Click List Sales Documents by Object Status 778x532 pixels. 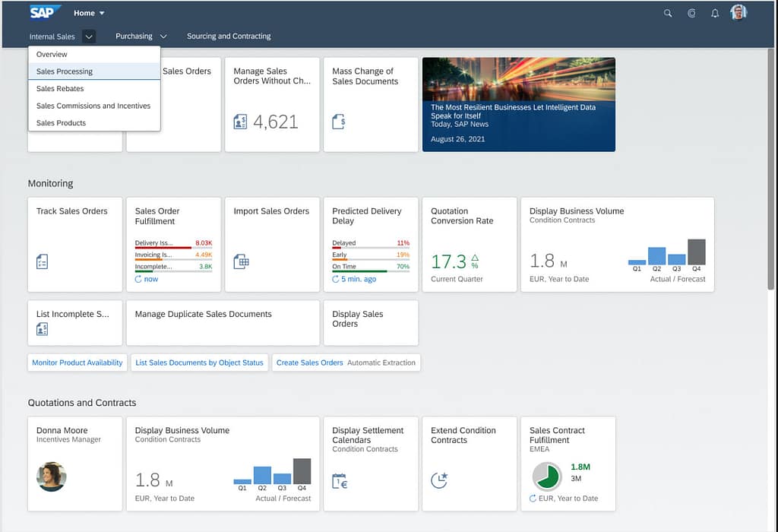[199, 363]
